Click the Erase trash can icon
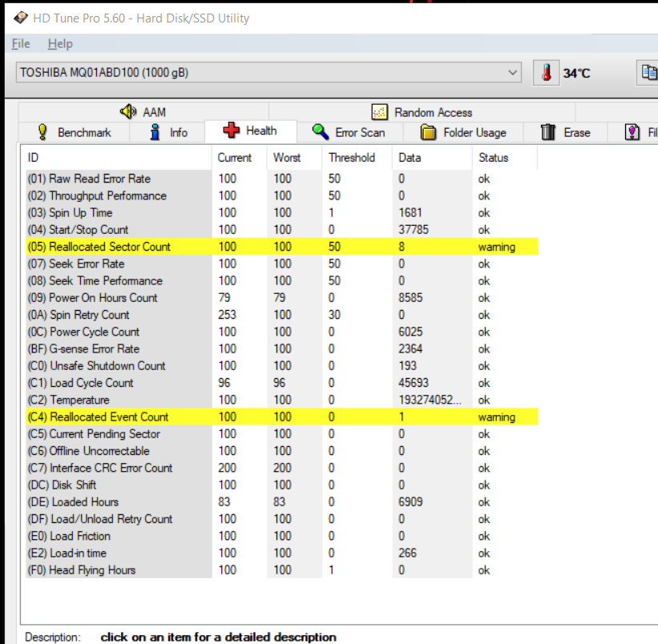 click(548, 132)
